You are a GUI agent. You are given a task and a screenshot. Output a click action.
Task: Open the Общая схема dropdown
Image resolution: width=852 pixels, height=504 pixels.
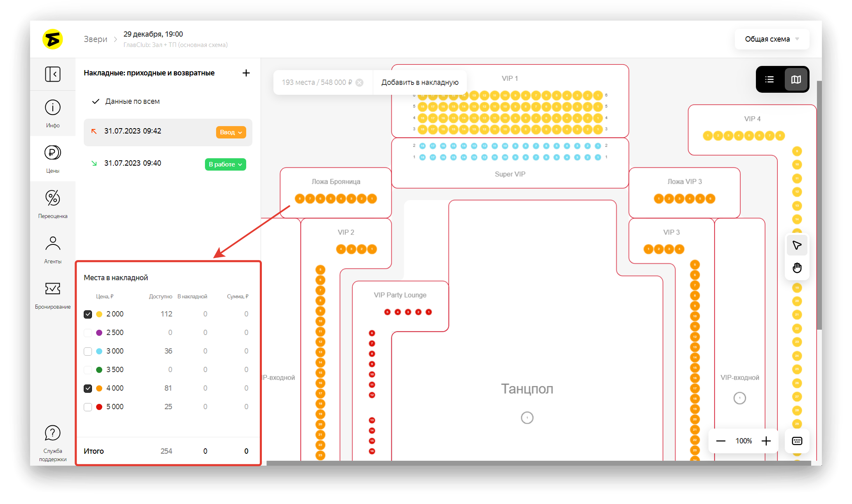click(x=772, y=39)
